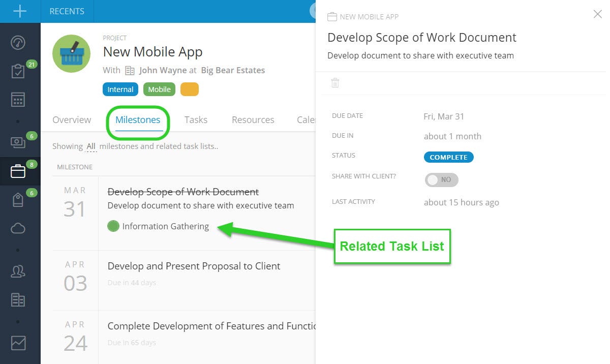Open the All milestones filter dropdown
Screen dimensions: 610x364
point(90,146)
